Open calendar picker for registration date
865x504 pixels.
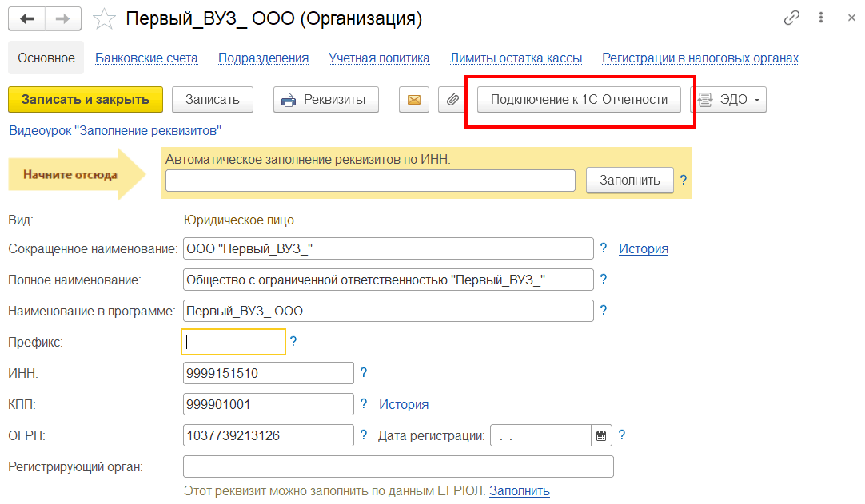(601, 436)
